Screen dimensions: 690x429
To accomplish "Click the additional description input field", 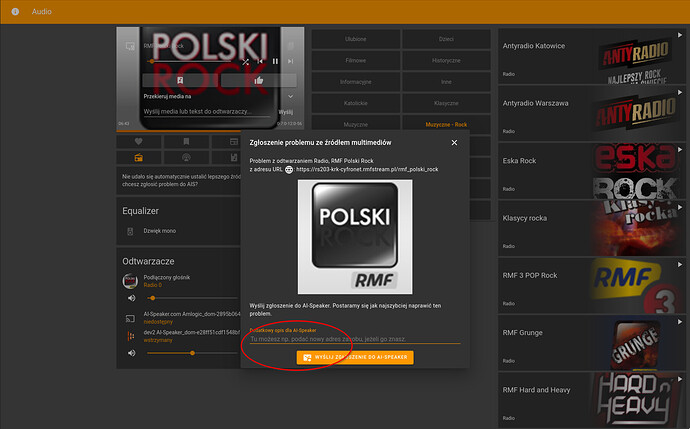I will pos(355,339).
